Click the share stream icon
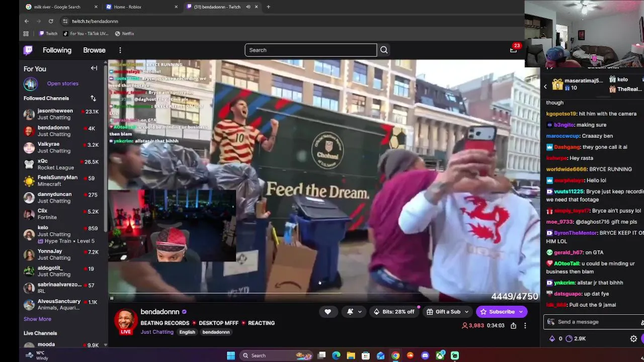 click(x=513, y=325)
